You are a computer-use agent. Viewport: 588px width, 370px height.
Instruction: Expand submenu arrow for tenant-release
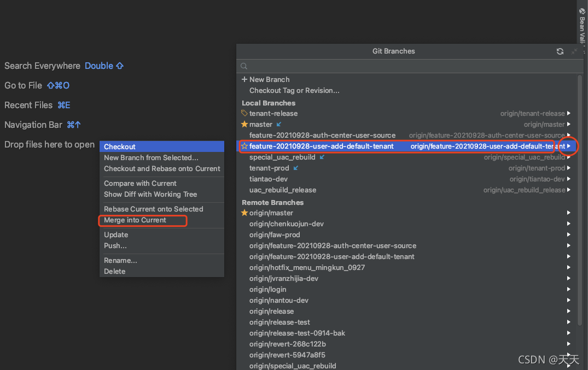pyautogui.click(x=569, y=113)
